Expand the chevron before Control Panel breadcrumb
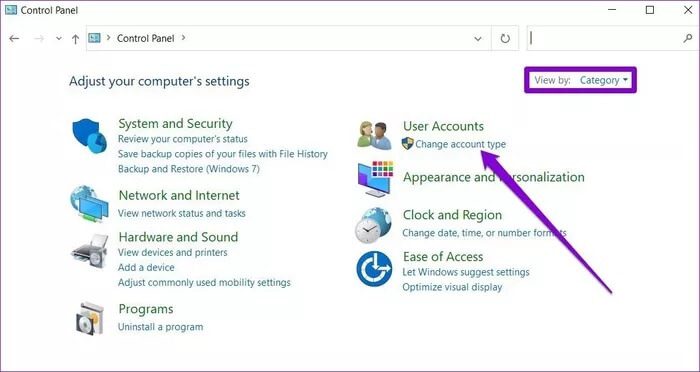 coord(108,38)
